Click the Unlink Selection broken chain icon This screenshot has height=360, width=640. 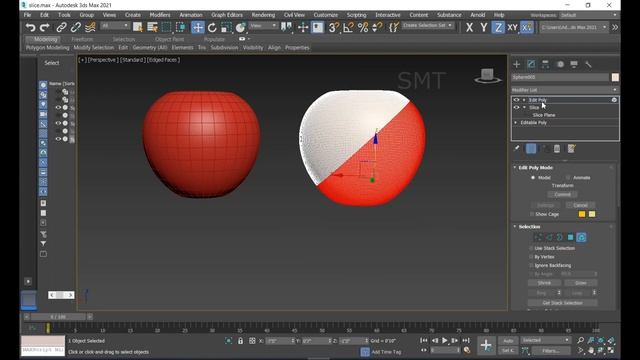[x=76, y=27]
